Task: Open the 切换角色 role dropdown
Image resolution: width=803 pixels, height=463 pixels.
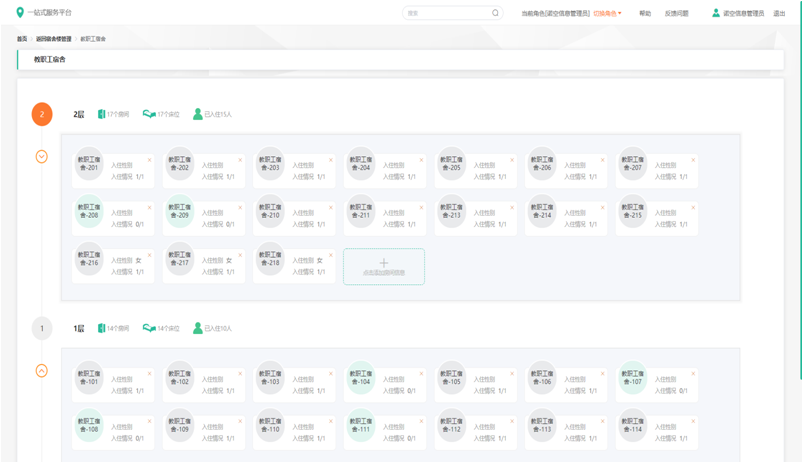Action: click(x=607, y=14)
